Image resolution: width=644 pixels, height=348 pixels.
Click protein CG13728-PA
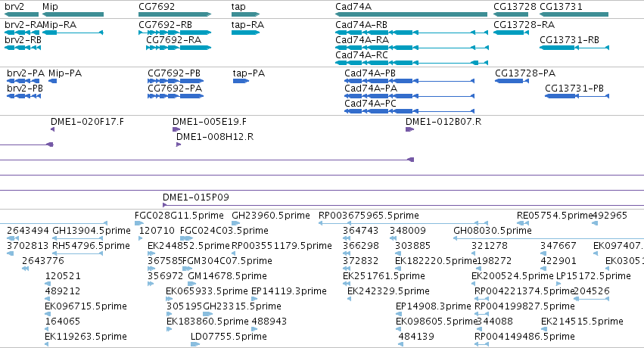point(512,81)
